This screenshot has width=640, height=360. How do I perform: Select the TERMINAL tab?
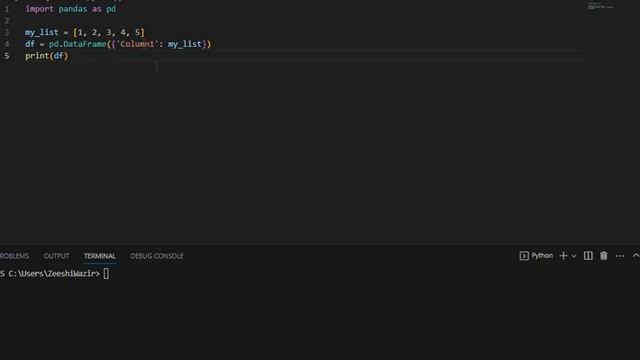pos(100,256)
